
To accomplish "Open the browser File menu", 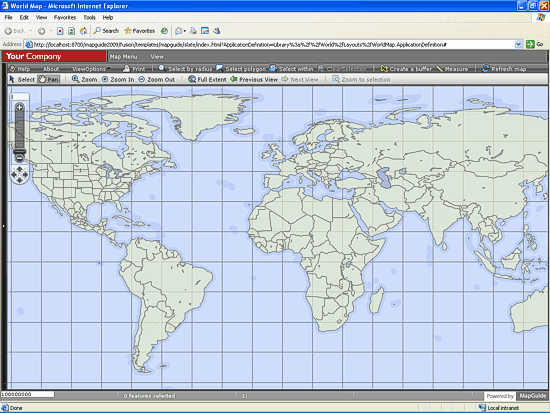I will [8, 17].
